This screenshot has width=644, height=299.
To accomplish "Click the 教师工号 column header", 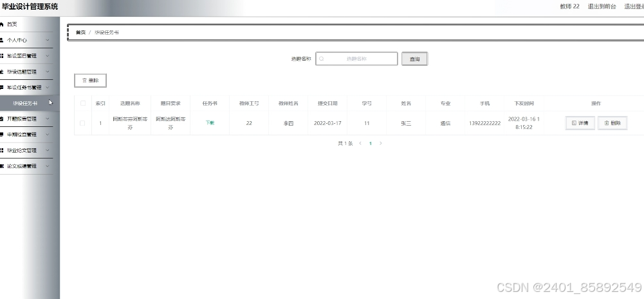I will 249,104.
